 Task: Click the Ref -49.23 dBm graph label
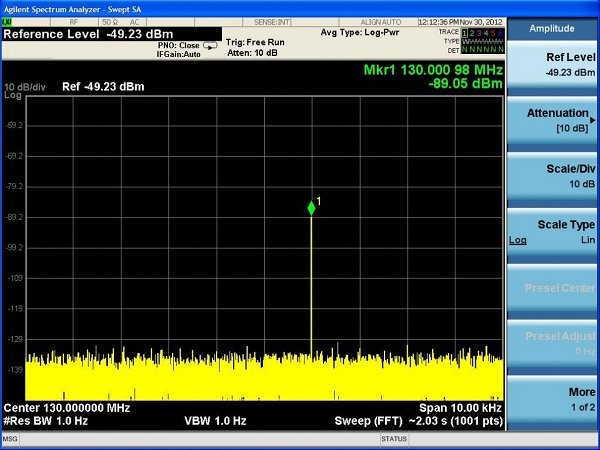103,86
